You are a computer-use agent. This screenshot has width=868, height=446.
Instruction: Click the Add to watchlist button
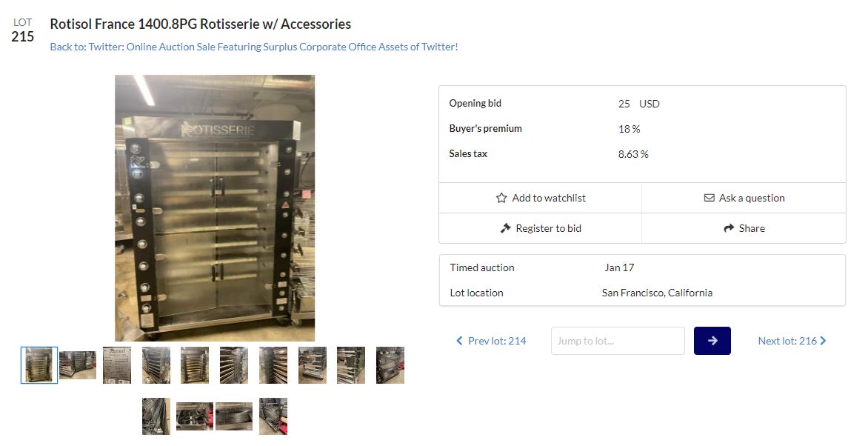tap(541, 198)
